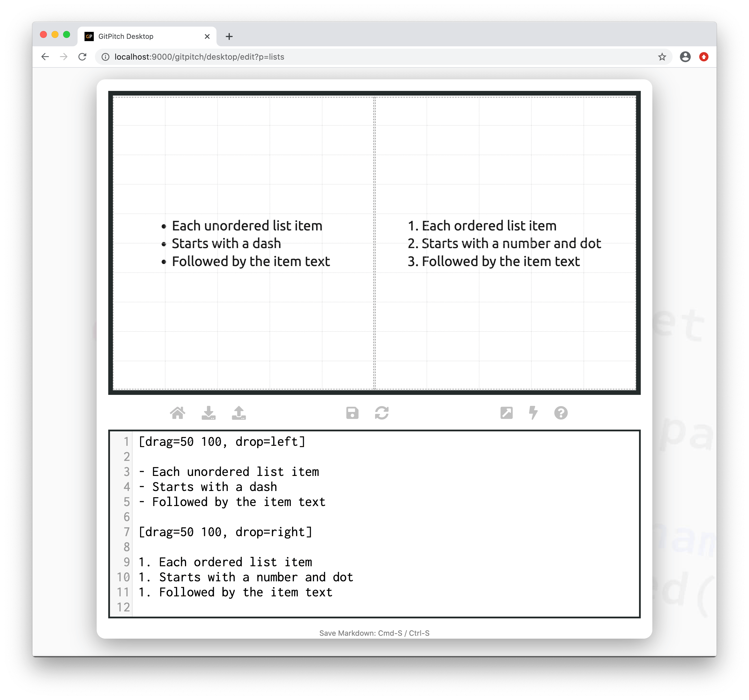The image size is (749, 700).
Task: Click the browser forward button
Action: [63, 56]
